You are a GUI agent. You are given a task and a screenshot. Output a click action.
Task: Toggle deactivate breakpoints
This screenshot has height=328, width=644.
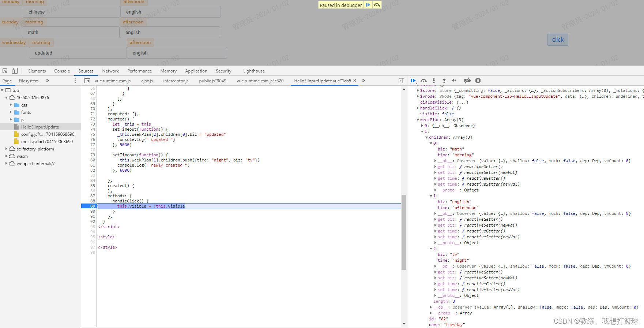(x=467, y=81)
